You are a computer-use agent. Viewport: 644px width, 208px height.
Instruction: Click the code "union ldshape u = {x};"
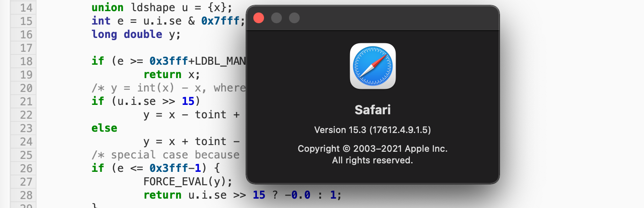162,8
